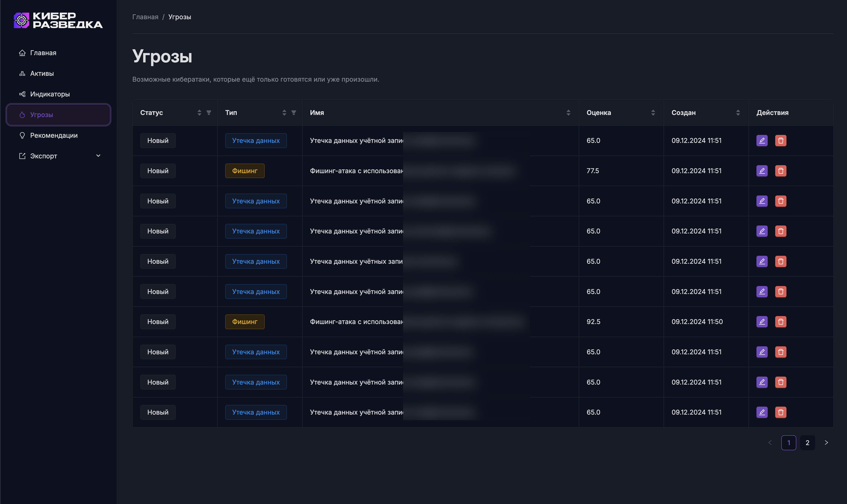Open Главная in the sidebar
Image resolution: width=847 pixels, height=504 pixels.
pos(58,53)
